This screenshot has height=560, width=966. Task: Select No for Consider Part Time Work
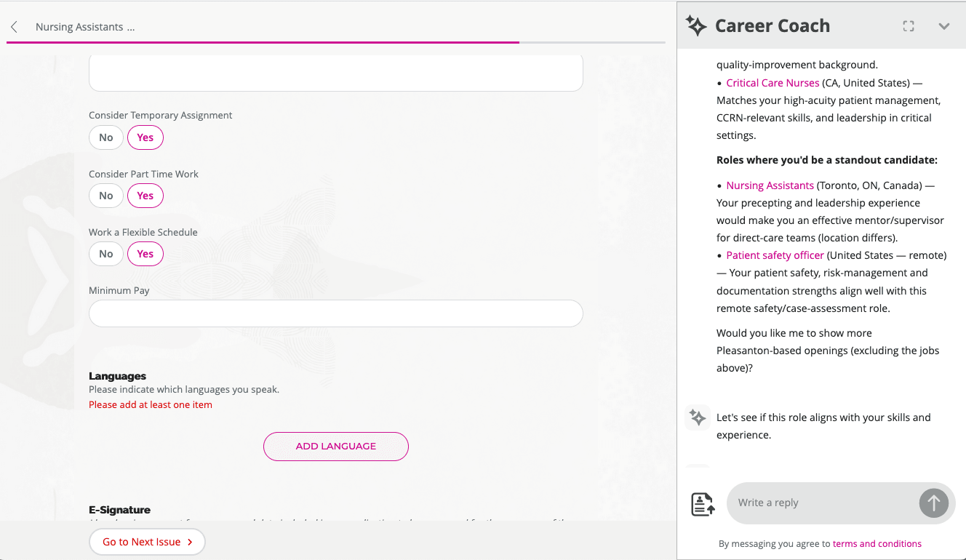pyautogui.click(x=105, y=196)
